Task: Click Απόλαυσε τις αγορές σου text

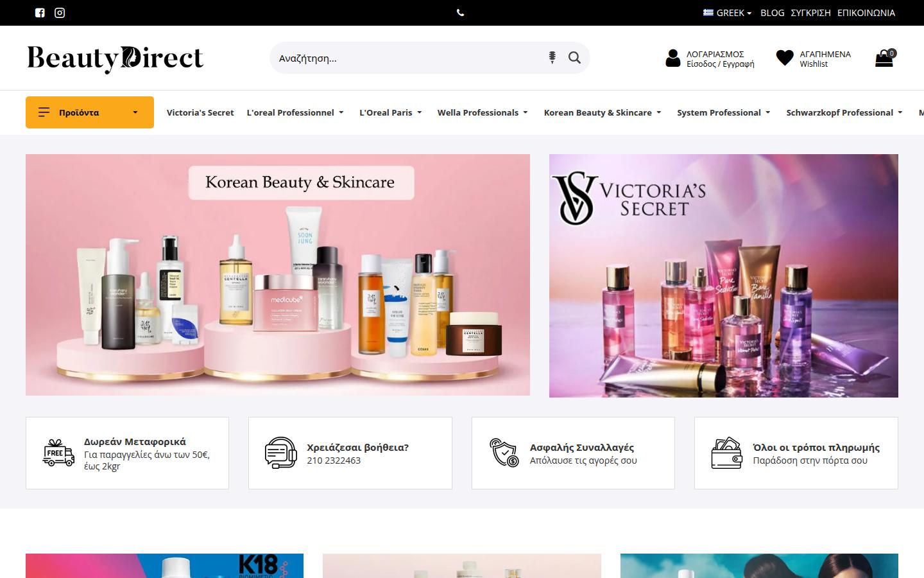Action: (x=583, y=460)
